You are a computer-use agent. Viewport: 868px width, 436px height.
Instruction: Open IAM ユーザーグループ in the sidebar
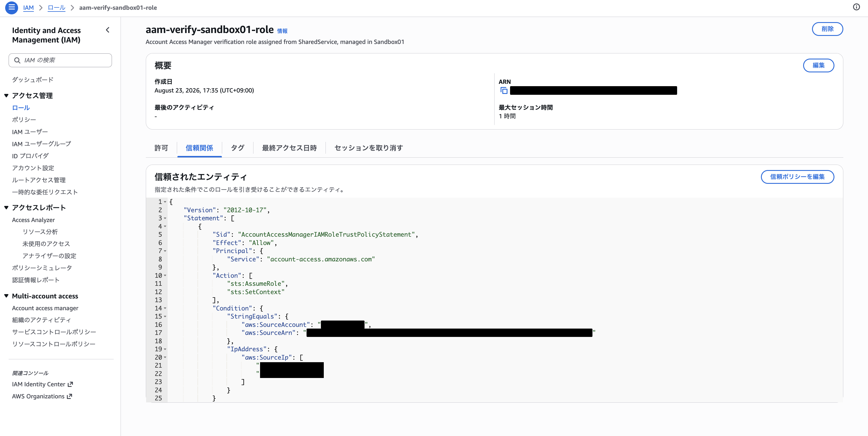click(x=41, y=144)
